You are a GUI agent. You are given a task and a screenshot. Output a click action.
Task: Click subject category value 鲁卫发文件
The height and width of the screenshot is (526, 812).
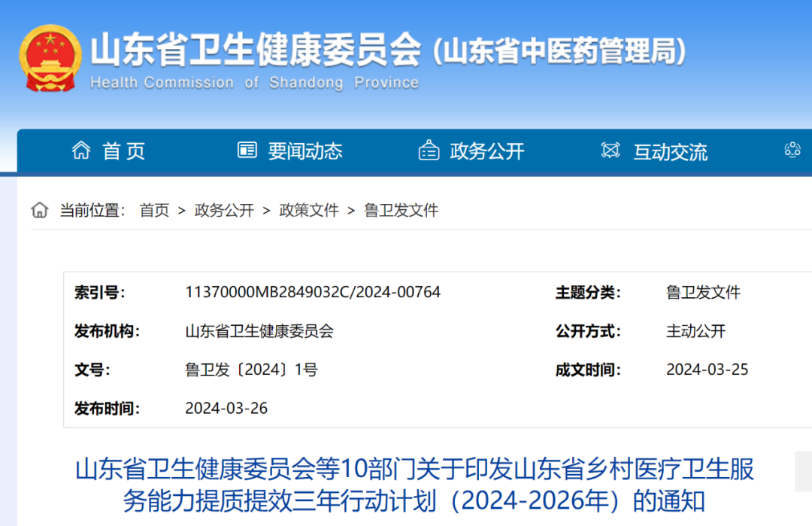tap(703, 292)
